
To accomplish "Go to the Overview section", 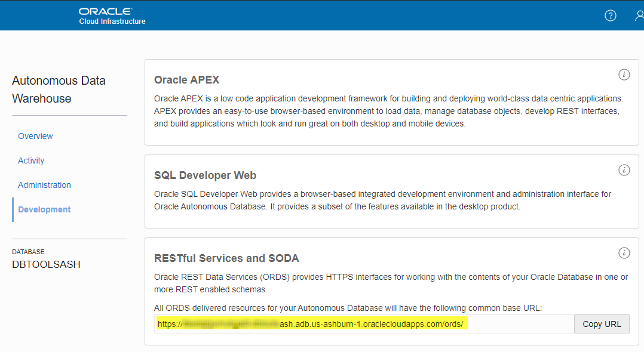I will [35, 136].
